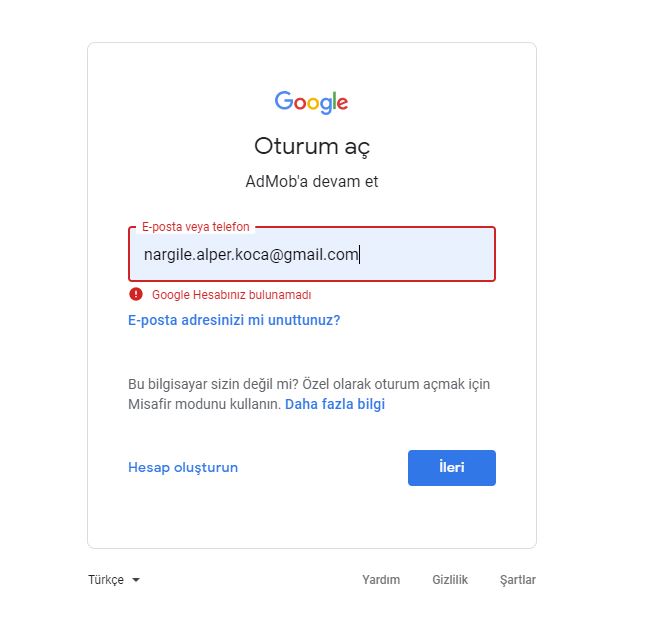Click the 'E-posta veya telefon' field label

pos(195,227)
